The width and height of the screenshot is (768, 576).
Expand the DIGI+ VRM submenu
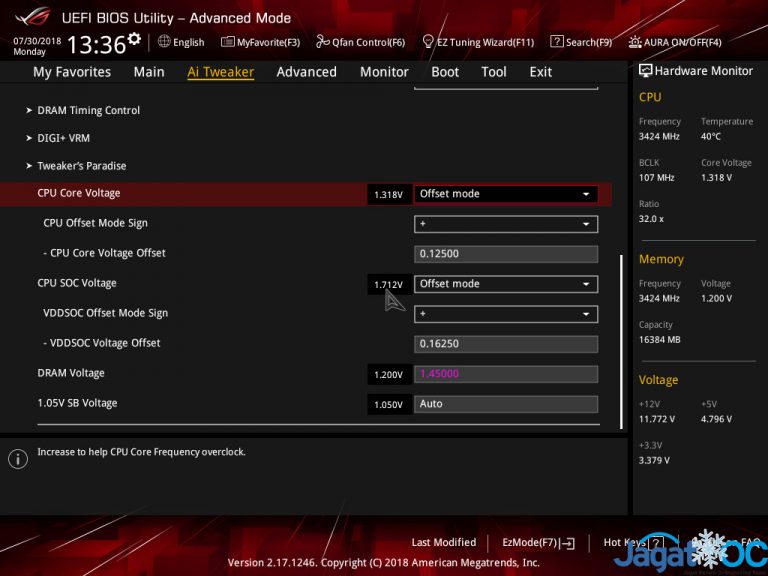[63, 138]
